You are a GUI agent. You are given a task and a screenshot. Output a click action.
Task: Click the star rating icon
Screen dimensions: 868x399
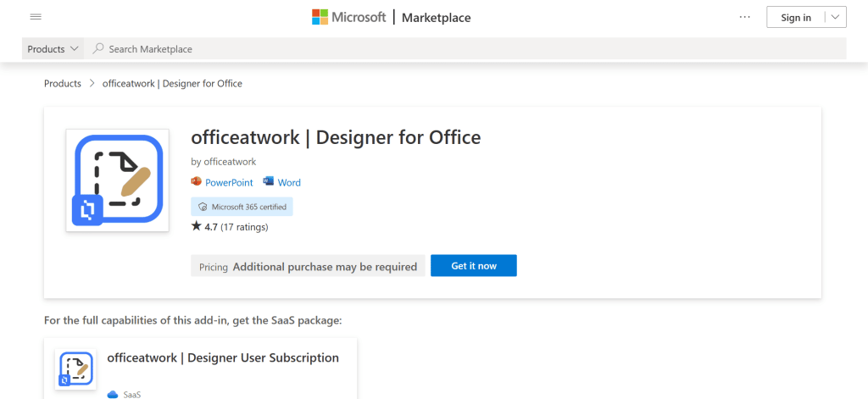[197, 226]
